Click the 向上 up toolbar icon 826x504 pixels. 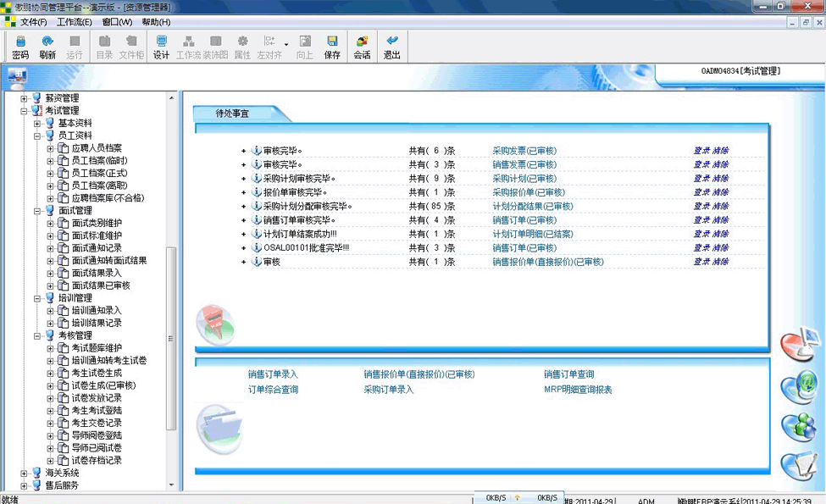click(305, 47)
